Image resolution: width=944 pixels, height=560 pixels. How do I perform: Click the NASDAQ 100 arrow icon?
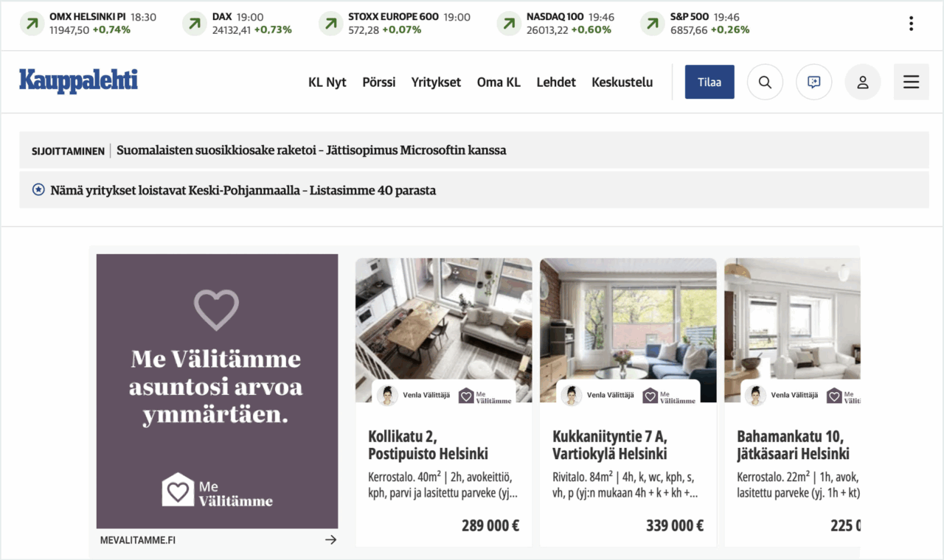[509, 24]
